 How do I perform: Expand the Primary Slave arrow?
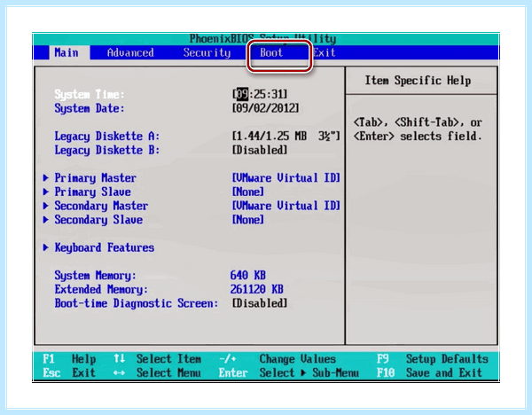click(46, 192)
